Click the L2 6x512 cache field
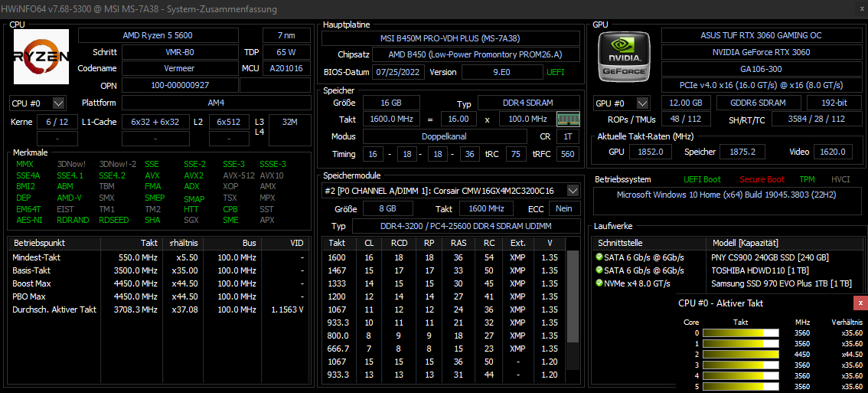Screen dimensions: 868x393 (x=229, y=122)
